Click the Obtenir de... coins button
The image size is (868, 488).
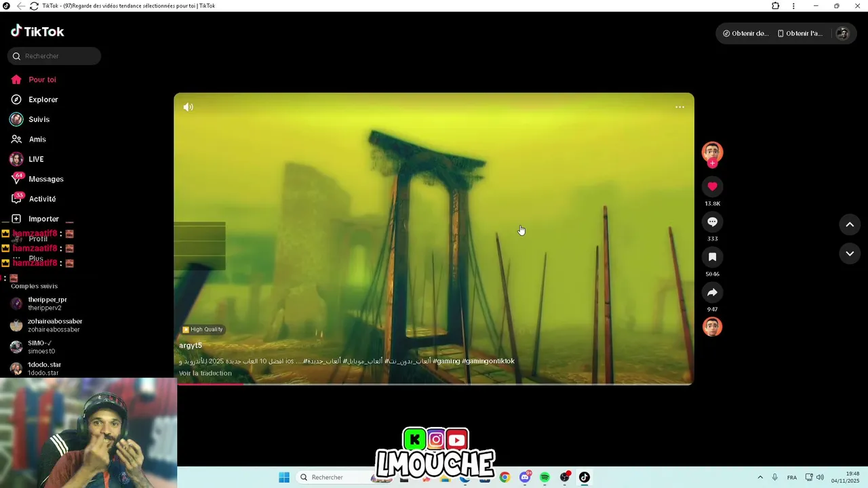(746, 33)
